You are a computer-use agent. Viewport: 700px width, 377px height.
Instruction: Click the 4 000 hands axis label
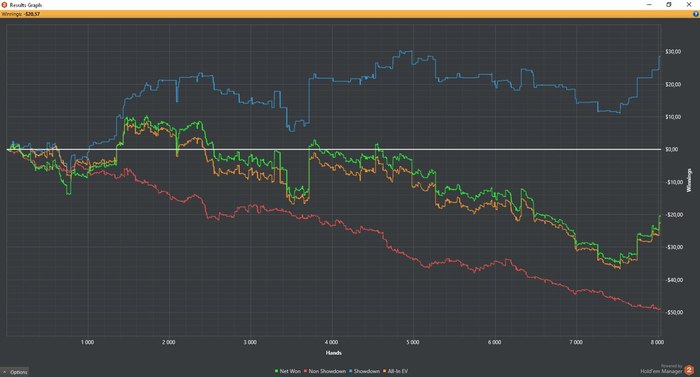pyautogui.click(x=331, y=343)
